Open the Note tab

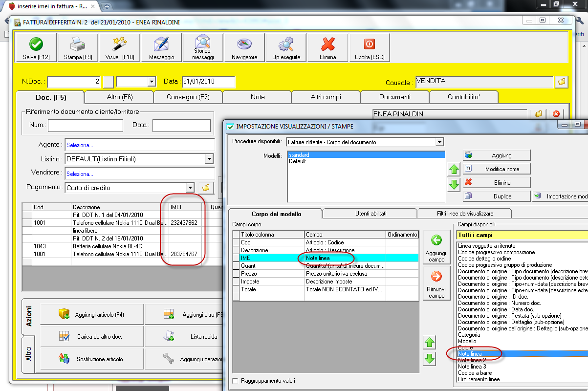[258, 97]
